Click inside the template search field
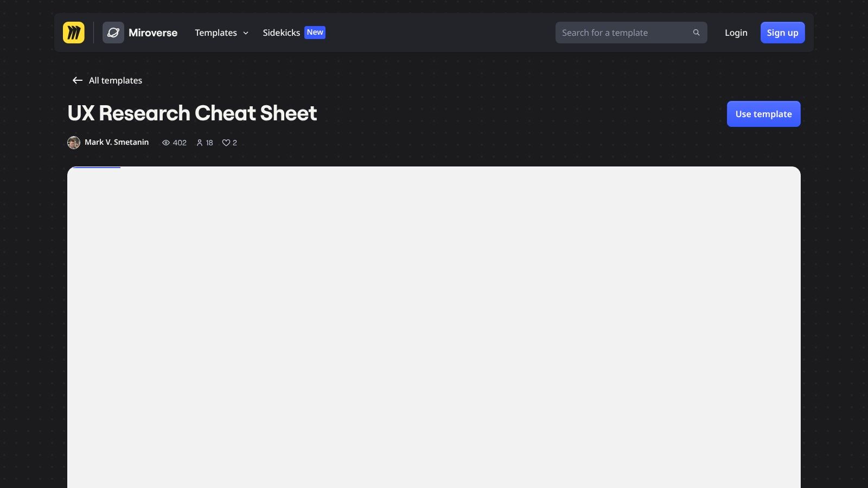Image resolution: width=868 pixels, height=488 pixels. click(x=618, y=33)
